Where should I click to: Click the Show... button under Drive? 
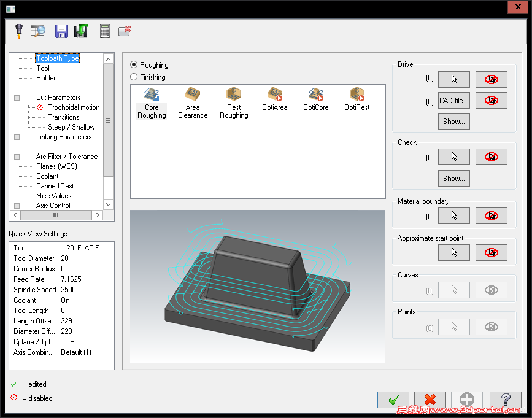click(454, 122)
